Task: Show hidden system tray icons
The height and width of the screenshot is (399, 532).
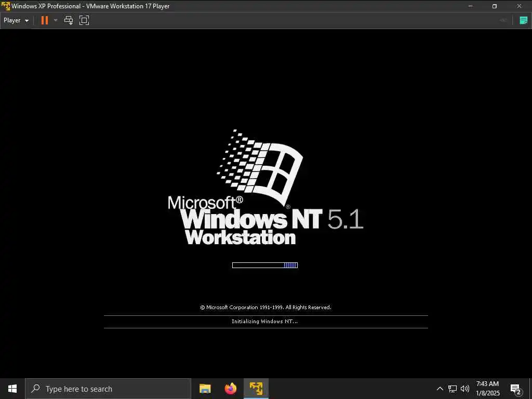Action: [440, 389]
